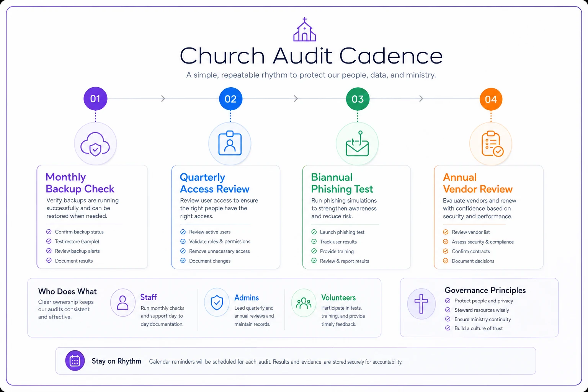
Task: Select the phishing hook envelope icon
Action: click(x=357, y=144)
